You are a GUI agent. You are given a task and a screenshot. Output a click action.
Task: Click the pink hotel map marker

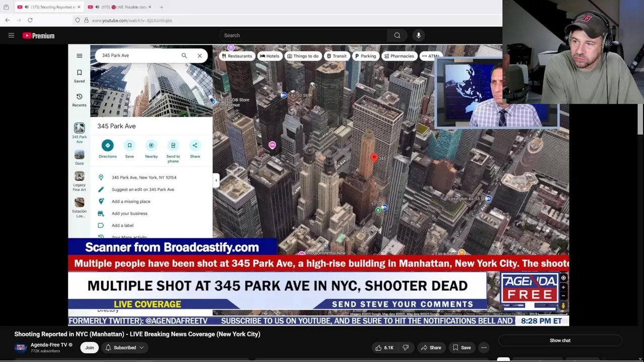[x=272, y=145]
